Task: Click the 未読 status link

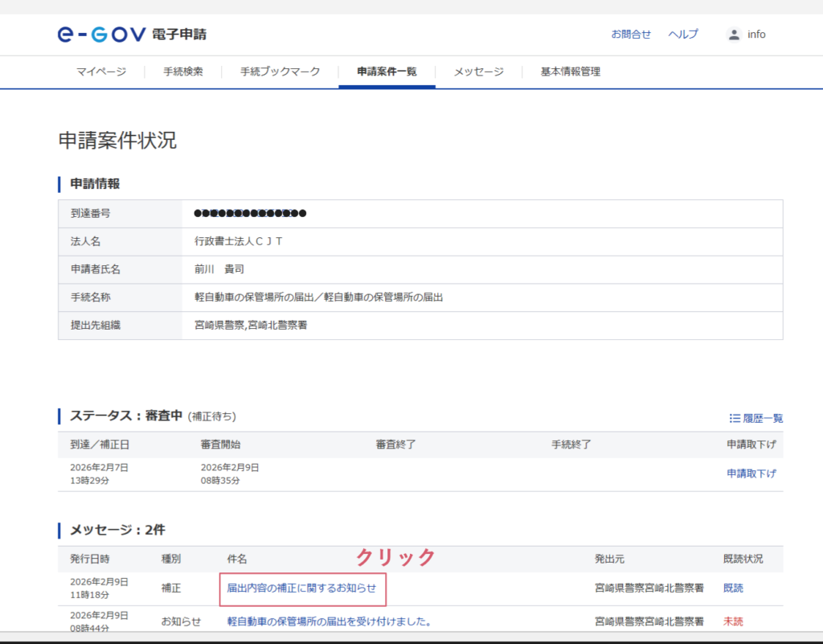Action: pyautogui.click(x=733, y=621)
